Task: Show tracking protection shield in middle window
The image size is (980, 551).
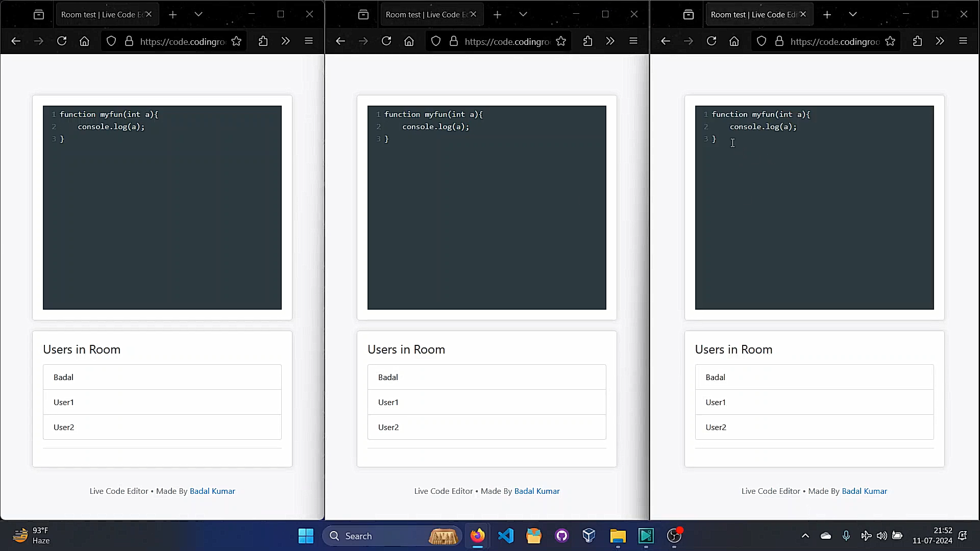Action: [x=435, y=41]
